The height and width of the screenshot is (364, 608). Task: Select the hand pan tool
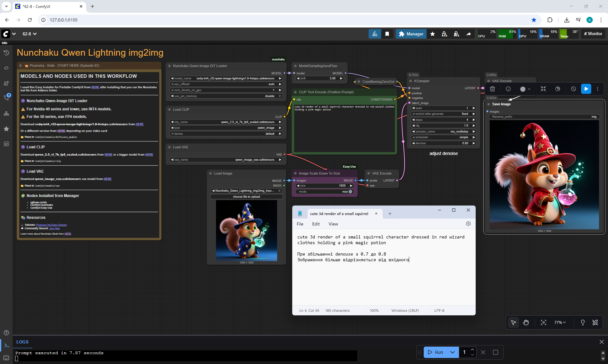tap(526, 322)
